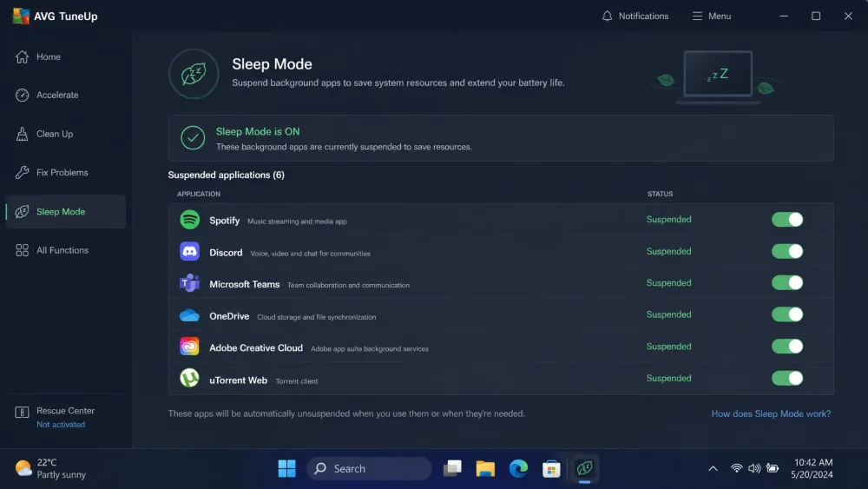868x489 pixels.
Task: Click the taskbar Search box
Action: coord(369,468)
